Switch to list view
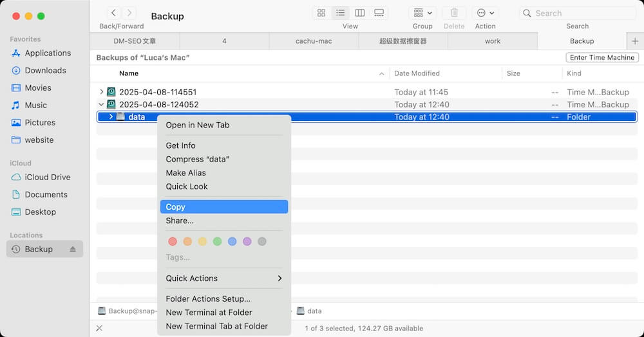Screen dimensions: 644x337 coord(341,13)
